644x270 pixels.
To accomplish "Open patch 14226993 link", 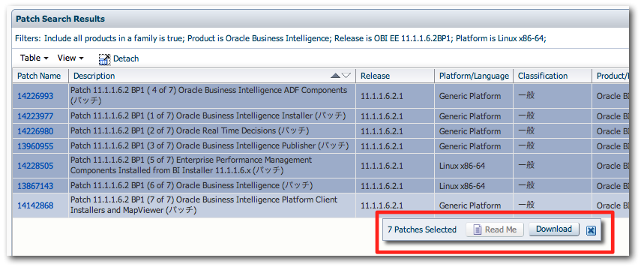I will click(35, 96).
